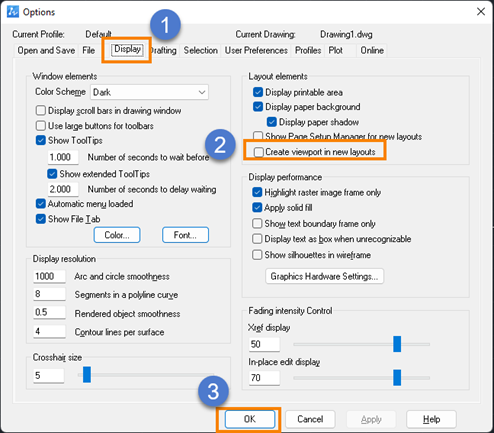Toggle Apply solid fill checkbox
Screen dimensions: 494x433
click(x=257, y=208)
